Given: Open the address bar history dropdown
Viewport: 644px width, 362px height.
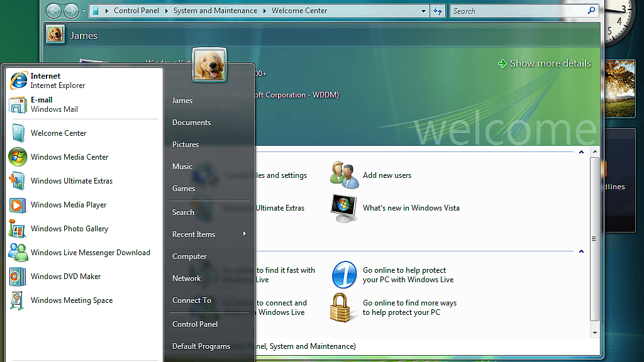Looking at the screenshot, I should click(x=424, y=11).
